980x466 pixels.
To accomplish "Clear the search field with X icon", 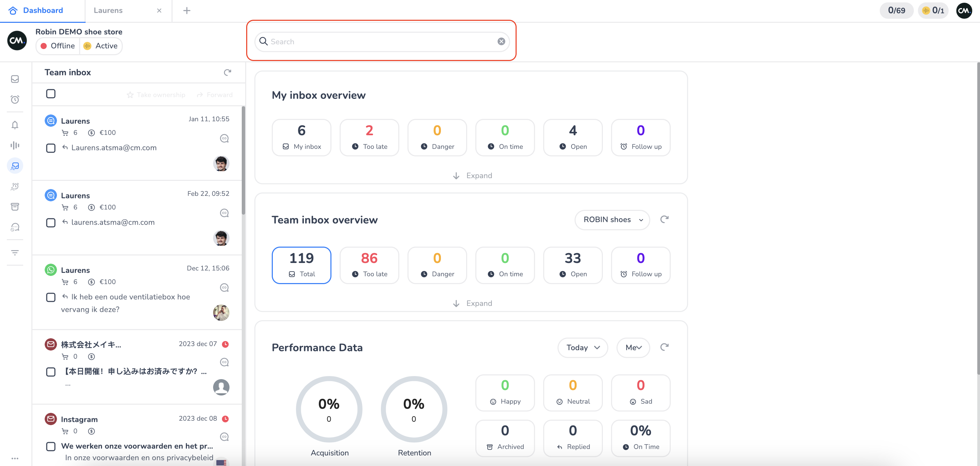I will click(x=501, y=42).
